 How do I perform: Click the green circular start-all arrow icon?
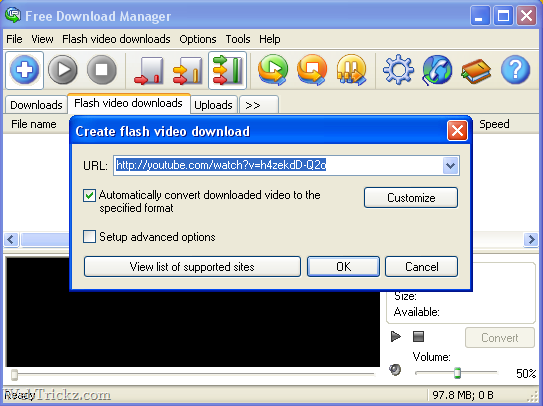[273, 70]
